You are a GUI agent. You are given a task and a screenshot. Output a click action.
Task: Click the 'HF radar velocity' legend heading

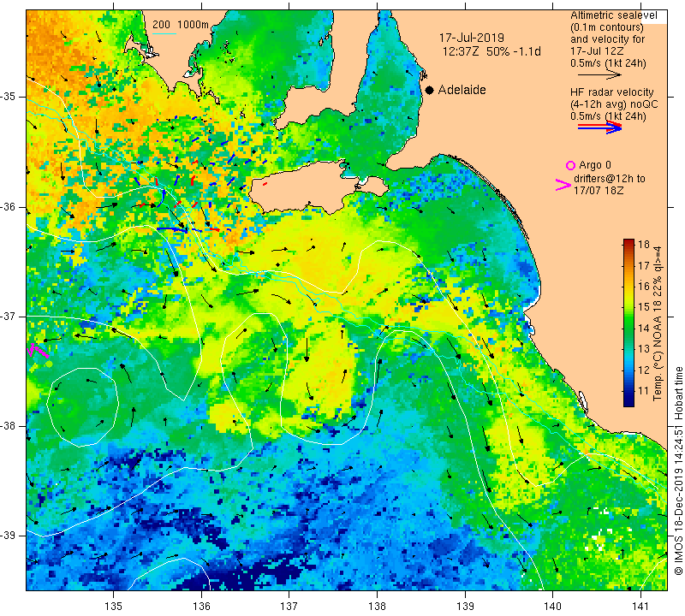[x=611, y=92]
